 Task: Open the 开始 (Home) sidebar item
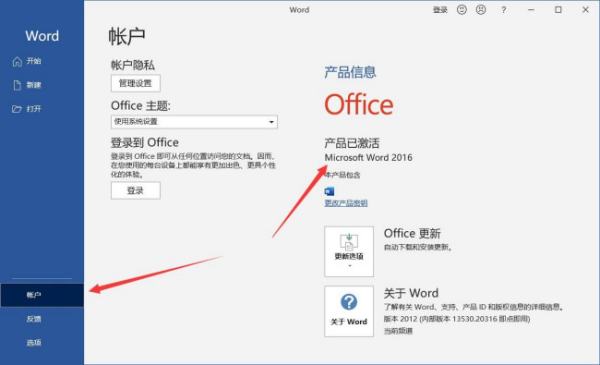[x=42, y=61]
